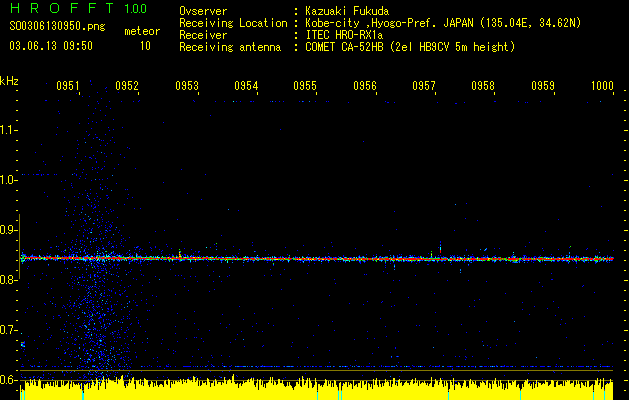Click the 1000 time marker
The height and width of the screenshot is (400, 629).
(602, 87)
